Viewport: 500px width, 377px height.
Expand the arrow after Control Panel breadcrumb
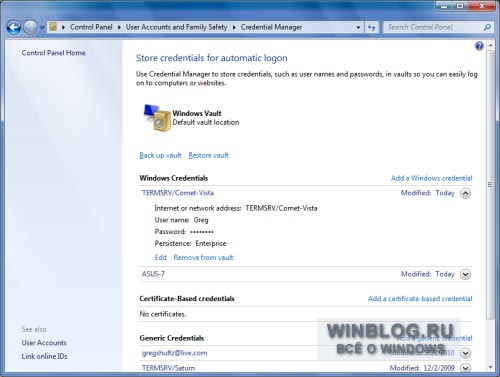pos(119,27)
